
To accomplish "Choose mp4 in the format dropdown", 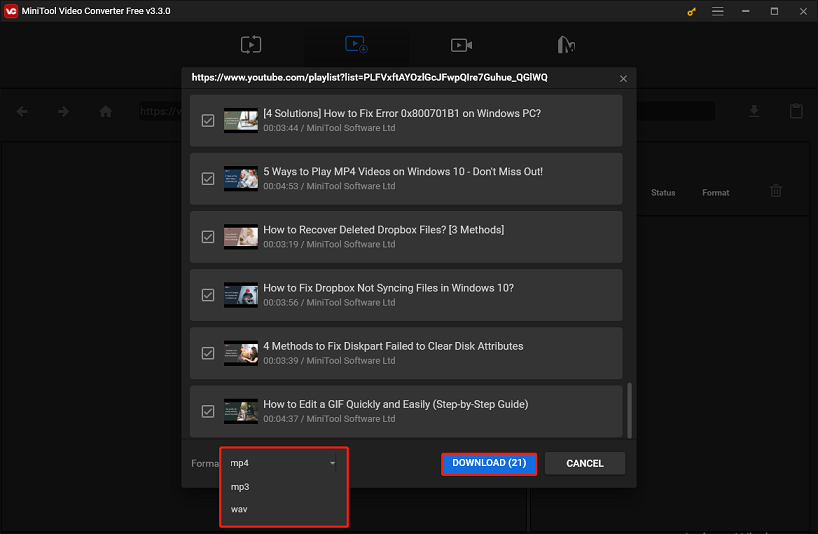I will (239, 463).
